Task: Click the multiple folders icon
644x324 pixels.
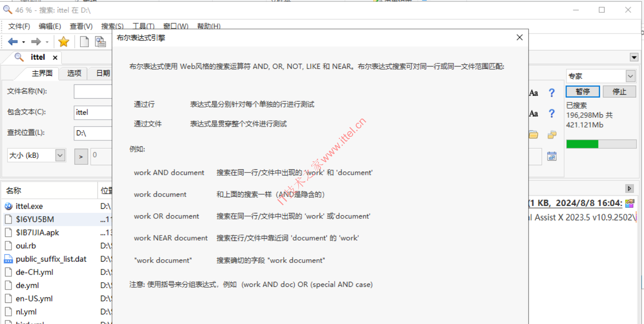Action: pos(552,134)
